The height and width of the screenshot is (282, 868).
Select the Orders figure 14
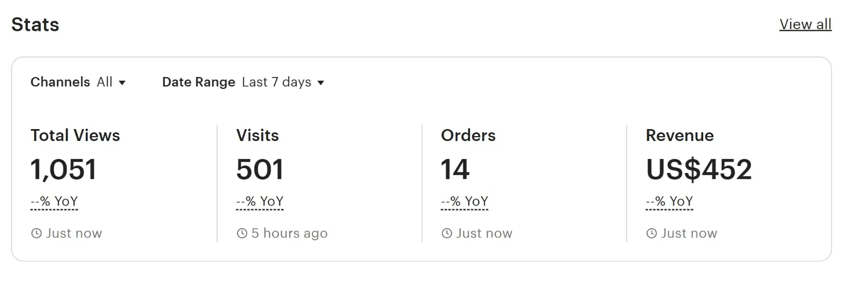tap(455, 169)
